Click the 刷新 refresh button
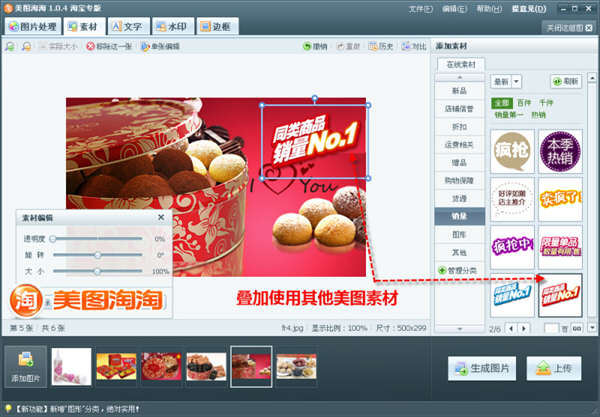This screenshot has width=600, height=417. (x=566, y=81)
